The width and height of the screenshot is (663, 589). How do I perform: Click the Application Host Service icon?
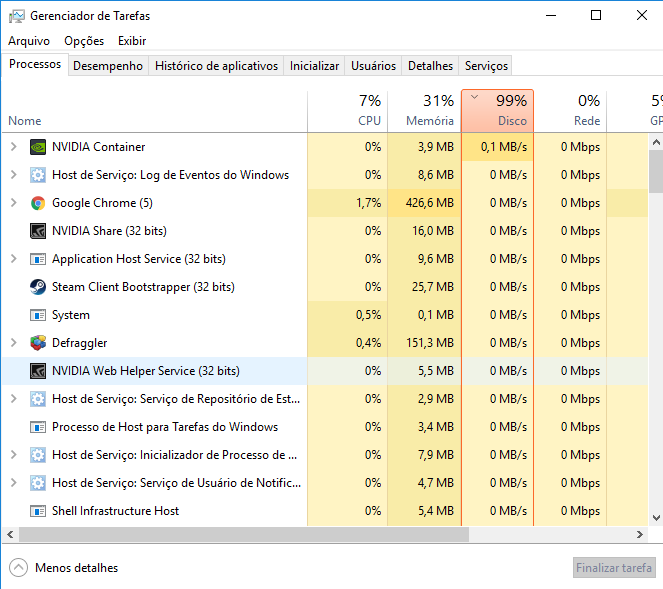tap(38, 259)
